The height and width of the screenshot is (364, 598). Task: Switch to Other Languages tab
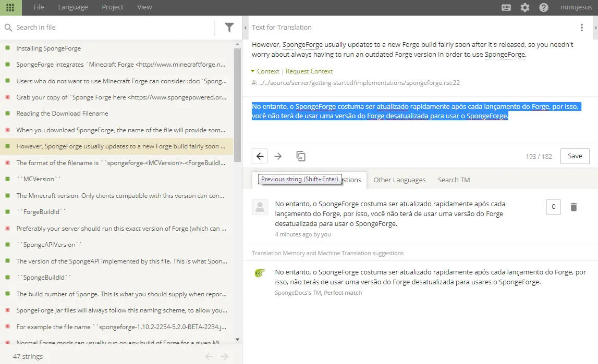[399, 180]
